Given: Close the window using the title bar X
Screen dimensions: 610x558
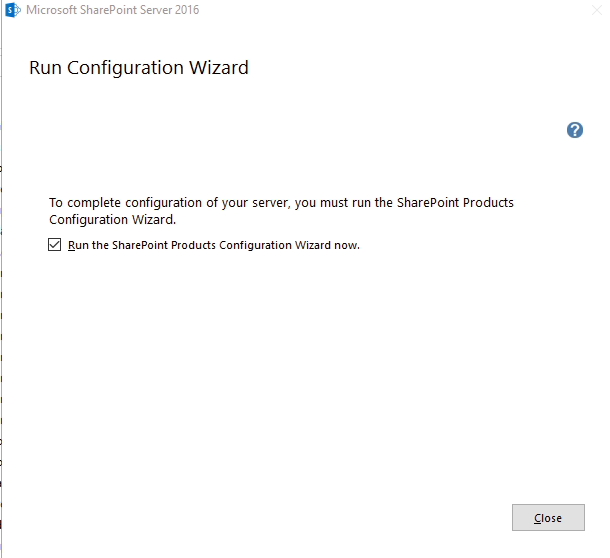Looking at the screenshot, I should click(x=596, y=10).
